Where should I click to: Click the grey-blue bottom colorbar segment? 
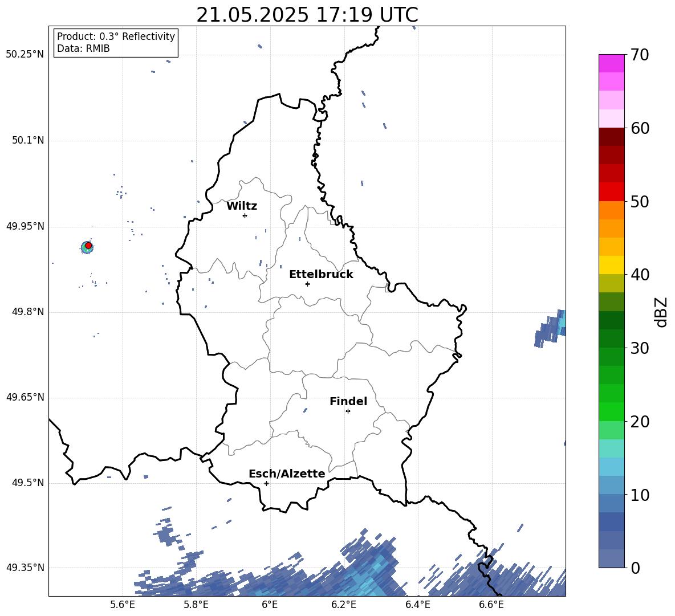tap(611, 558)
